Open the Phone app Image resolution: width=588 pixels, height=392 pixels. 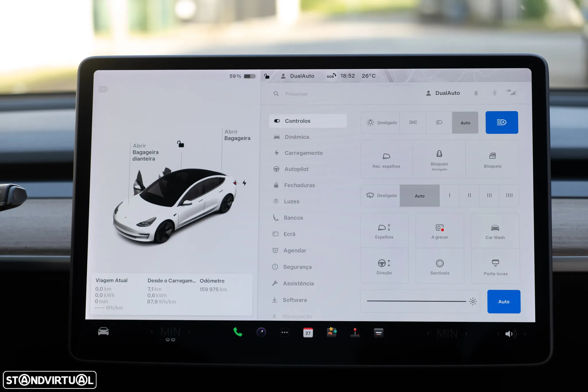click(238, 332)
